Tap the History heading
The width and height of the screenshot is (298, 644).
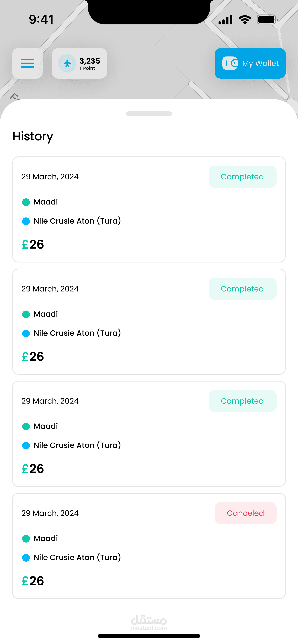(33, 136)
